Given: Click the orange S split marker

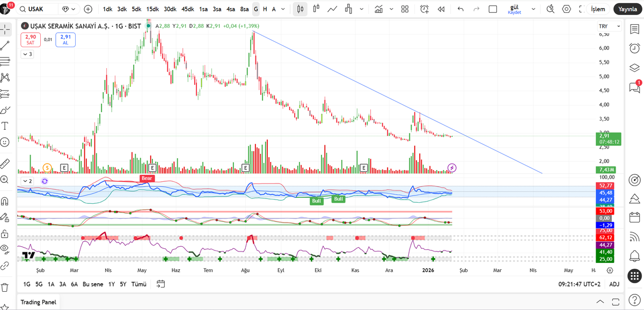Looking at the screenshot, I should click(x=47, y=168).
